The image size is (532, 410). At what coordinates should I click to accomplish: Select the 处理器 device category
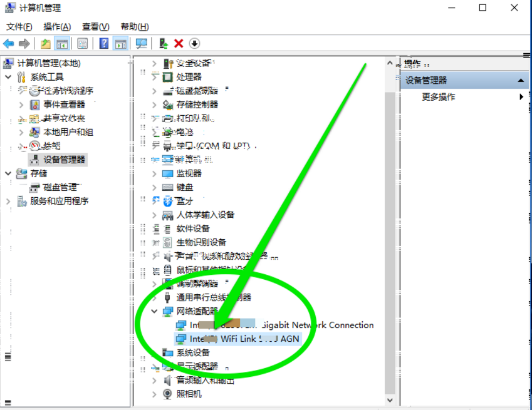[189, 77]
